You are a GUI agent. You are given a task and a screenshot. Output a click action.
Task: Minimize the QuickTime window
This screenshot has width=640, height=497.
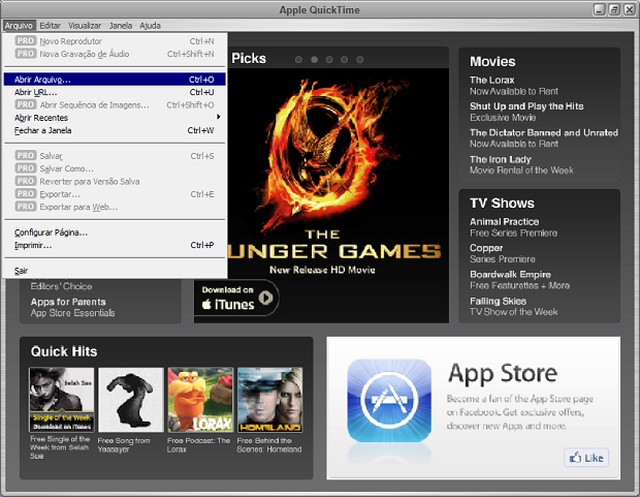click(x=599, y=10)
